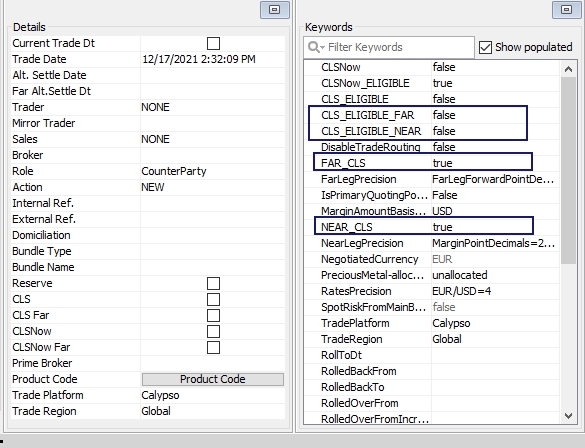Select the NEAR_CLS keyword value true
Screen dimensions: 585x448
(x=442, y=227)
